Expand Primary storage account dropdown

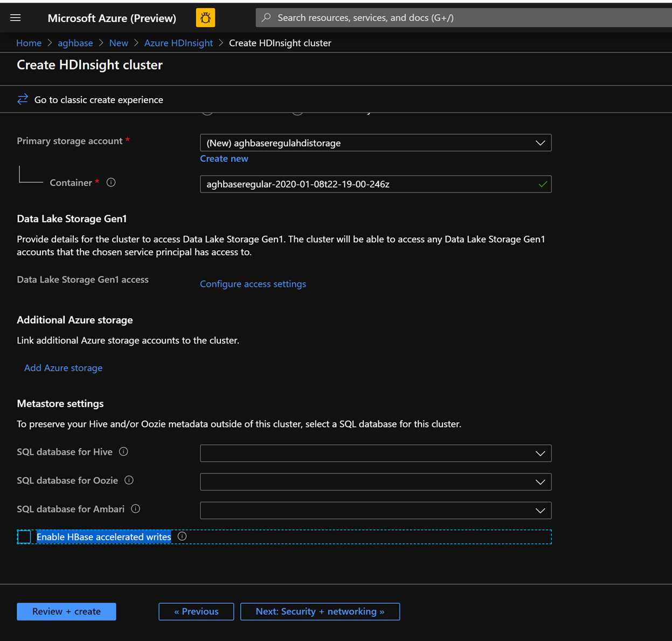pos(376,143)
